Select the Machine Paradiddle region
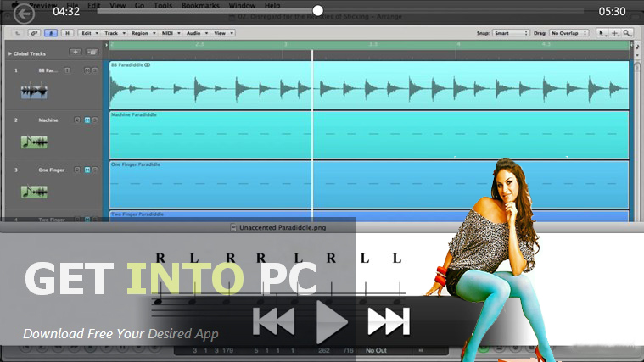The width and height of the screenshot is (644, 362). [369, 135]
